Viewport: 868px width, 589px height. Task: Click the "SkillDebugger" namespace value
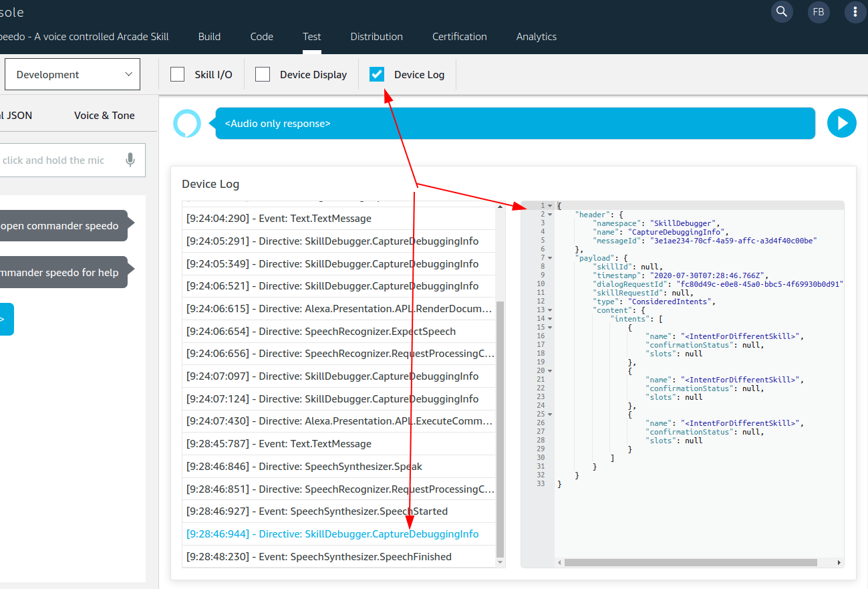click(682, 223)
